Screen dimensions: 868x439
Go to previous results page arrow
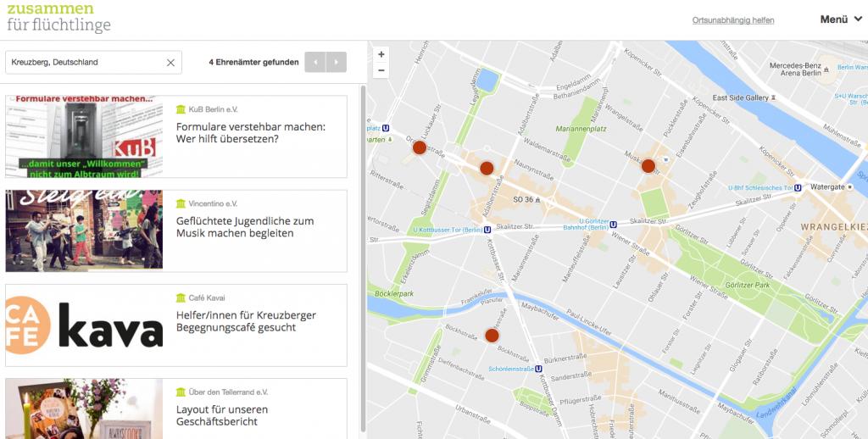pos(315,62)
